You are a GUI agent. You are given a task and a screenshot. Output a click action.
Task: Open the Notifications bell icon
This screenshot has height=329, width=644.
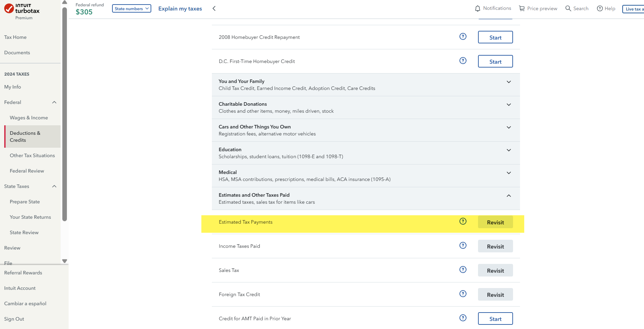(477, 8)
